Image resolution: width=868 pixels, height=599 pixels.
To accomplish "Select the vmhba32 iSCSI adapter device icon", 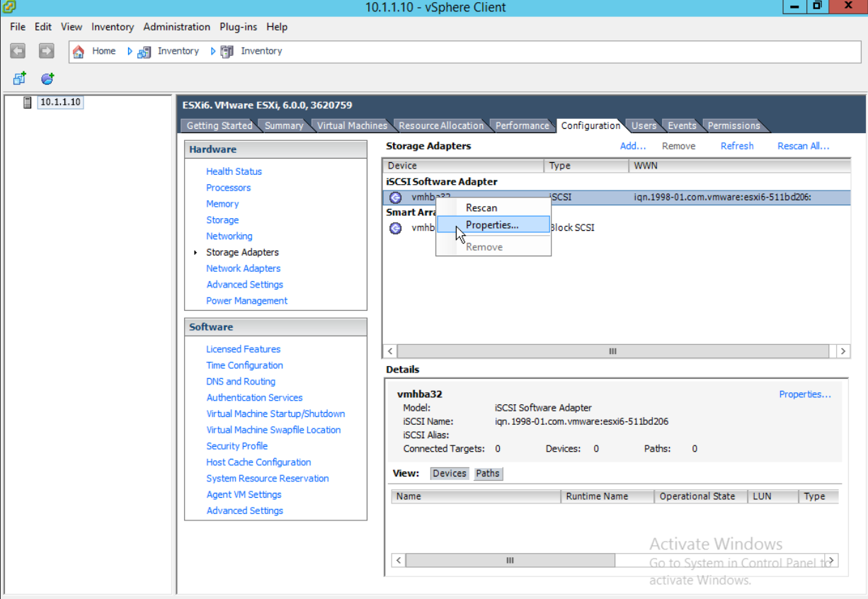I will click(395, 197).
